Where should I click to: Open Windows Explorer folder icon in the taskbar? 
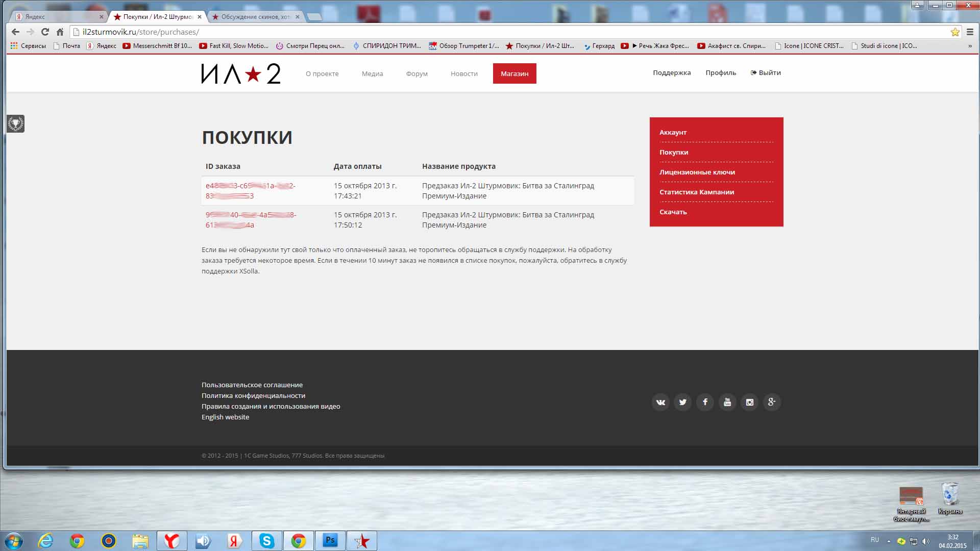coord(140,541)
